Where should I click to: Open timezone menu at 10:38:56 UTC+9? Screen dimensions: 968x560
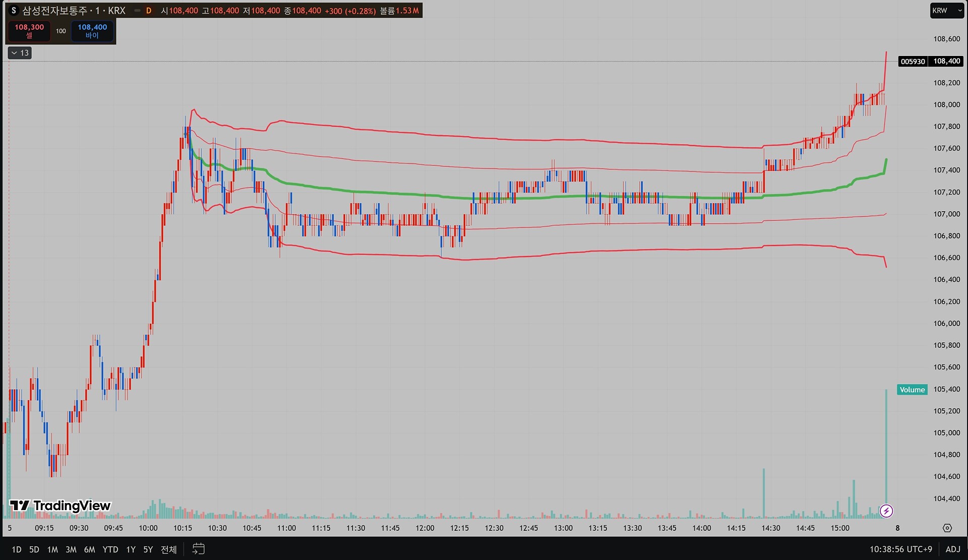tap(900, 549)
